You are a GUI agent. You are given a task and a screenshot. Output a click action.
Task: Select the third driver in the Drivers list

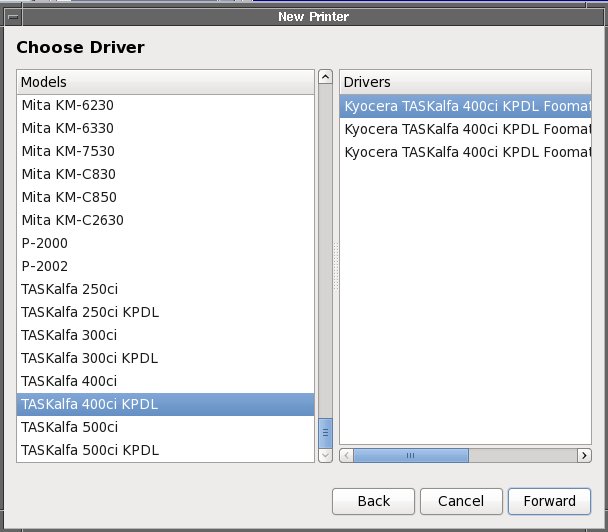(465, 152)
